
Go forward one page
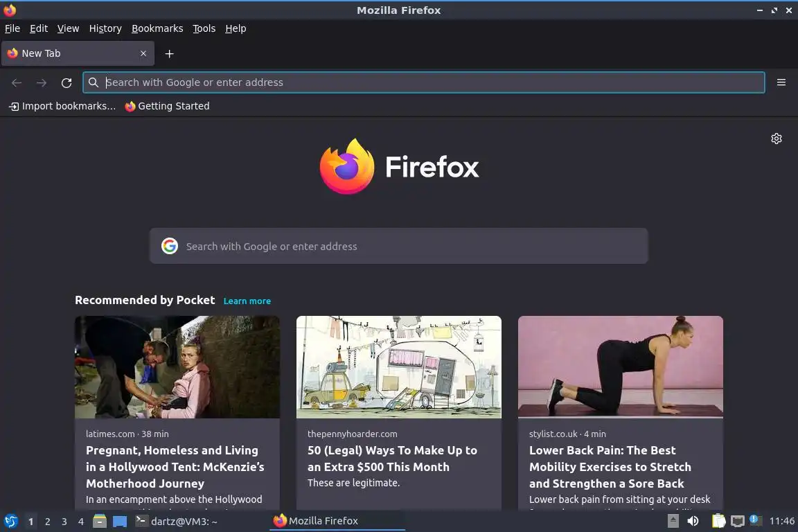42,82
